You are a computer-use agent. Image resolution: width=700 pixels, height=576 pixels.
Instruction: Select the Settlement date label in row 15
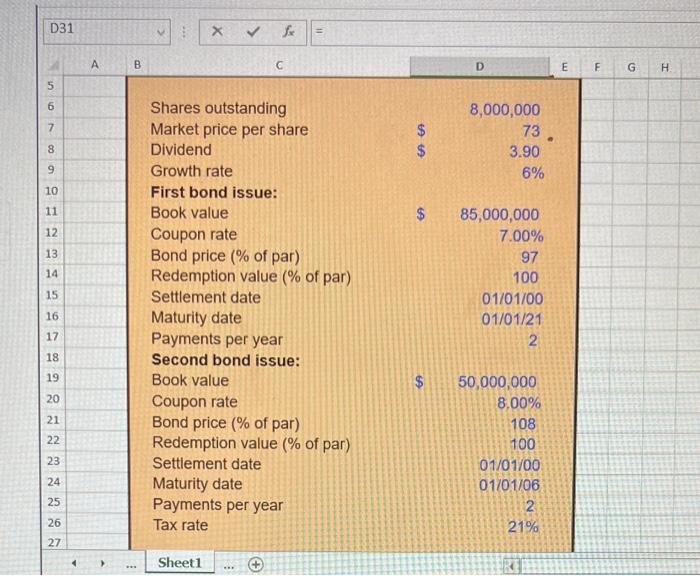(206, 297)
